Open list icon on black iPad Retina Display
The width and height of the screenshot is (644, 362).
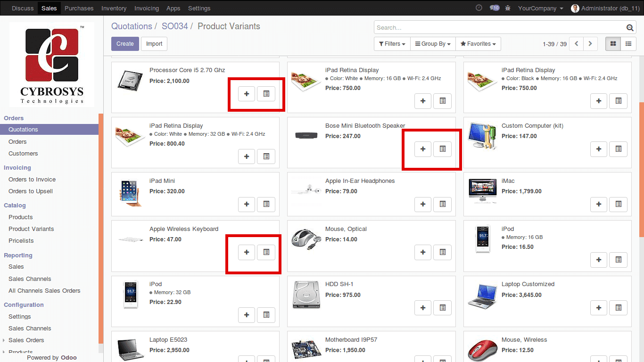[619, 101]
